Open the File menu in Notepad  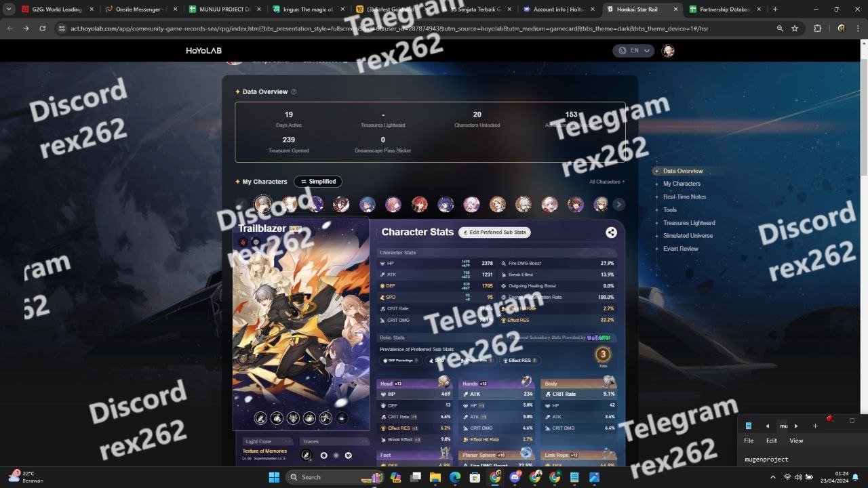pyautogui.click(x=749, y=441)
